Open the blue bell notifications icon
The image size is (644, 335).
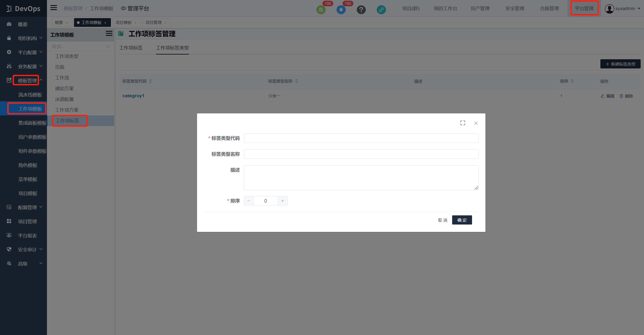pyautogui.click(x=341, y=10)
